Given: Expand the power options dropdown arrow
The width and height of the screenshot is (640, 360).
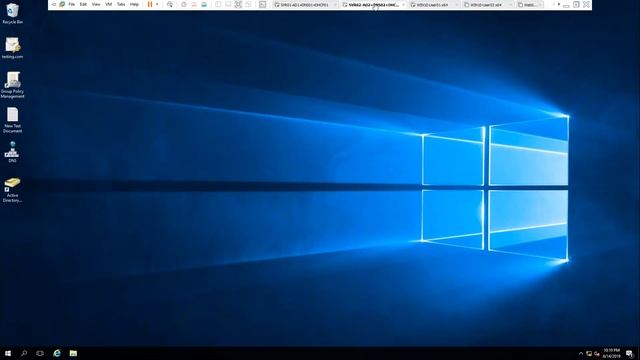Looking at the screenshot, I should (157, 4).
